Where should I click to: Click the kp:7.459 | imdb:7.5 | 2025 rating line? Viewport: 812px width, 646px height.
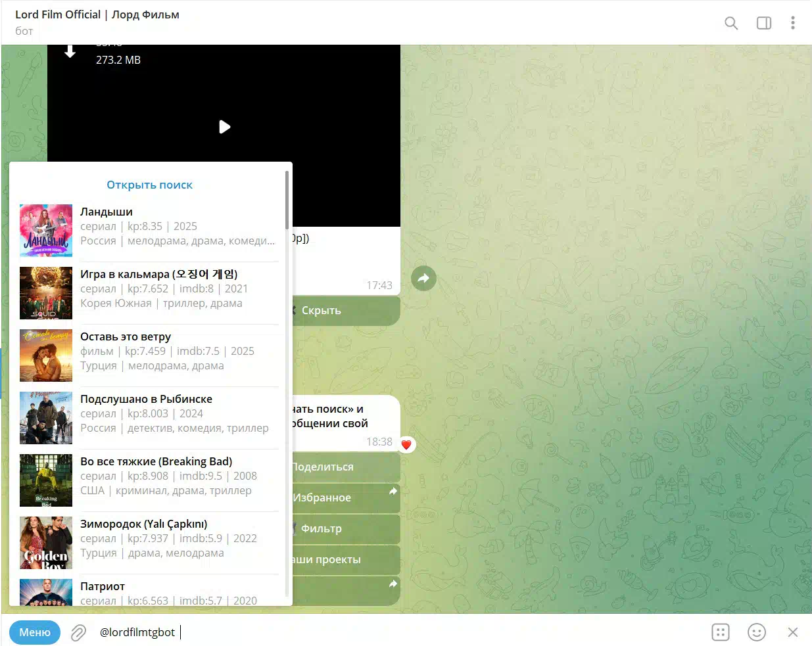coord(167,351)
